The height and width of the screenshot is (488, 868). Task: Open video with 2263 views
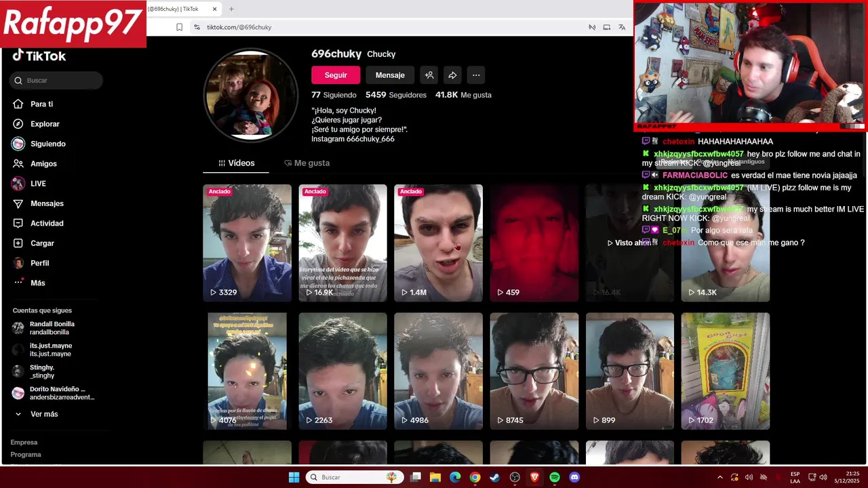click(342, 371)
